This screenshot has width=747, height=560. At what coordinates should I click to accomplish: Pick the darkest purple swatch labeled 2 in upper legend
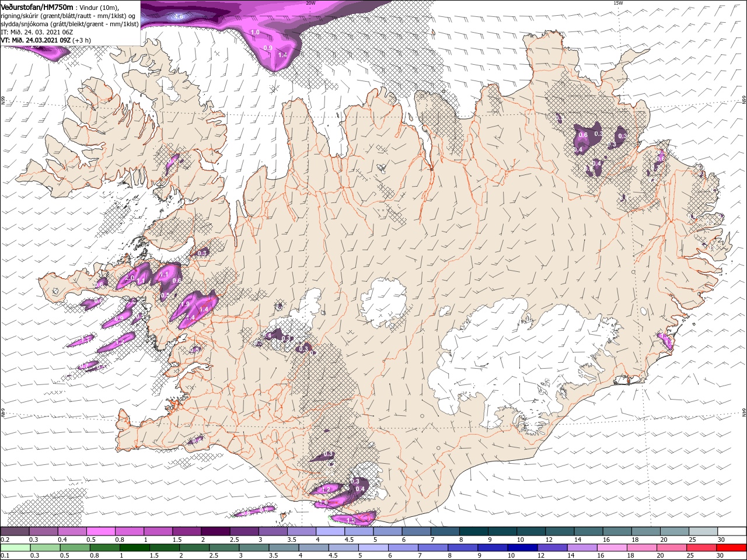(215, 531)
